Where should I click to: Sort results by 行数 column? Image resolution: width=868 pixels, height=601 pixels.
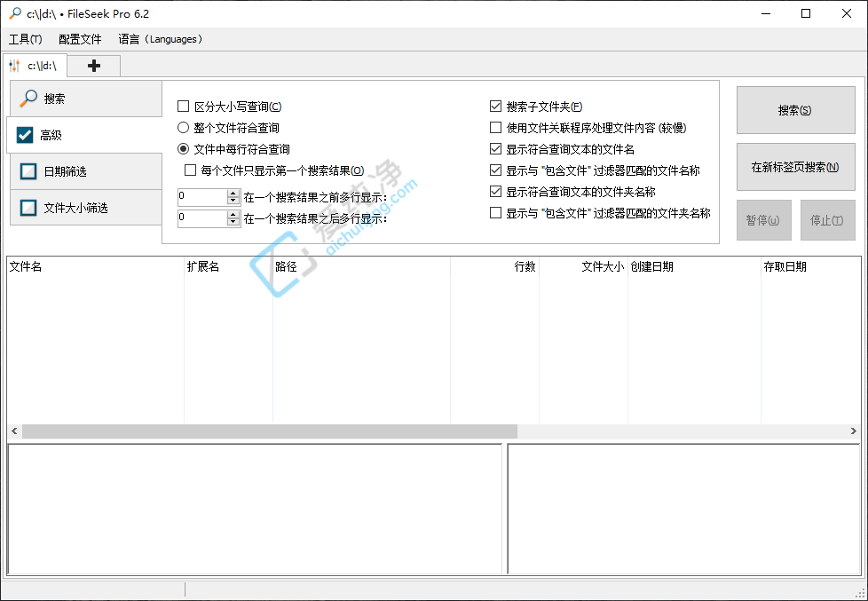(495, 266)
